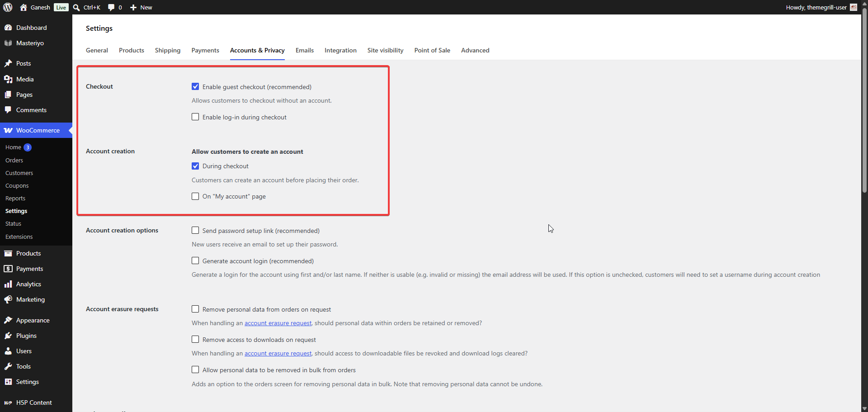The height and width of the screenshot is (412, 868).
Task: Check Enable log-in during checkout
Action: pyautogui.click(x=195, y=117)
